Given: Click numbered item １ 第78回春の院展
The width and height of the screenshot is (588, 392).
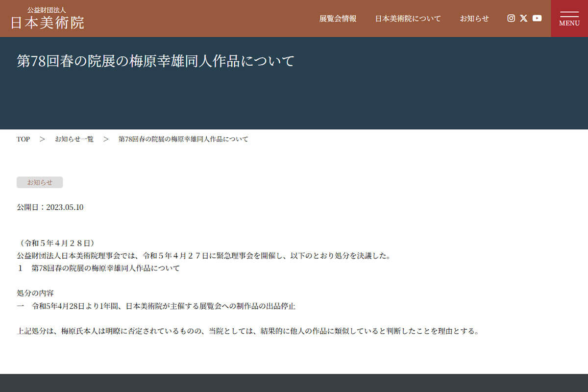Looking at the screenshot, I should [x=98, y=269].
